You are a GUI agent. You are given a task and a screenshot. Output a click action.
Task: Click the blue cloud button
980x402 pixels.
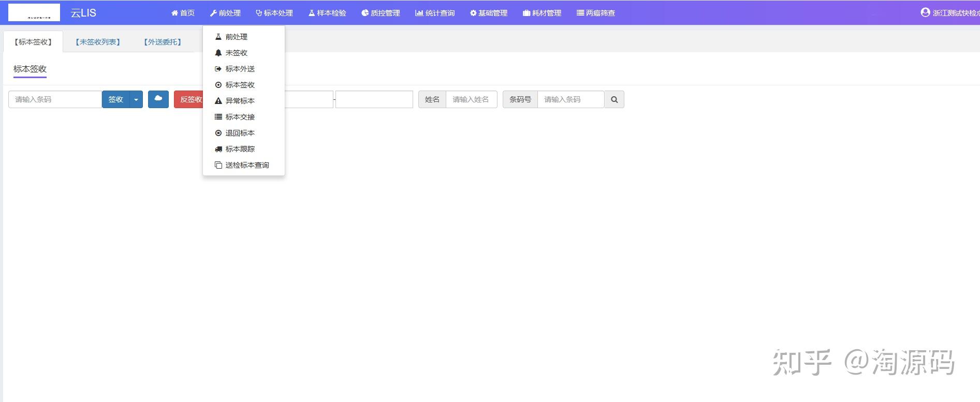158,99
